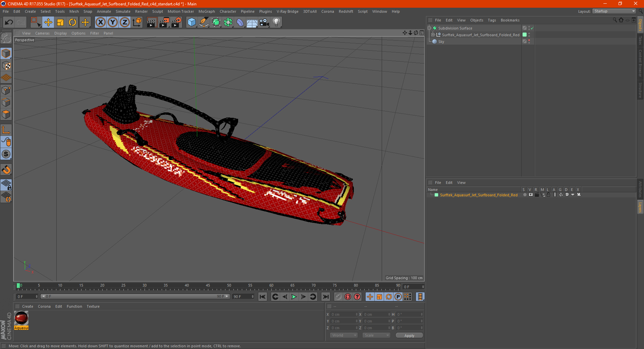The image size is (644, 349).
Task: Toggle X axis lock
Action: click(100, 22)
